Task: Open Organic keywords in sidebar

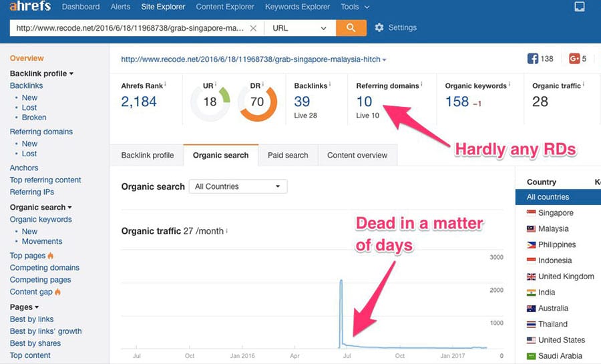Action: (x=41, y=219)
